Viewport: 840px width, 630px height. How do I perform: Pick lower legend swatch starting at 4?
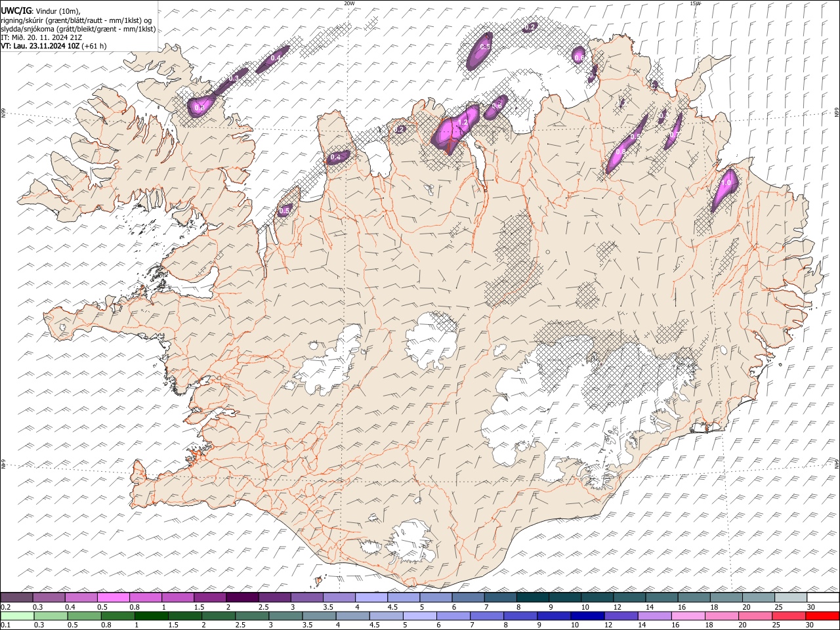point(352,616)
